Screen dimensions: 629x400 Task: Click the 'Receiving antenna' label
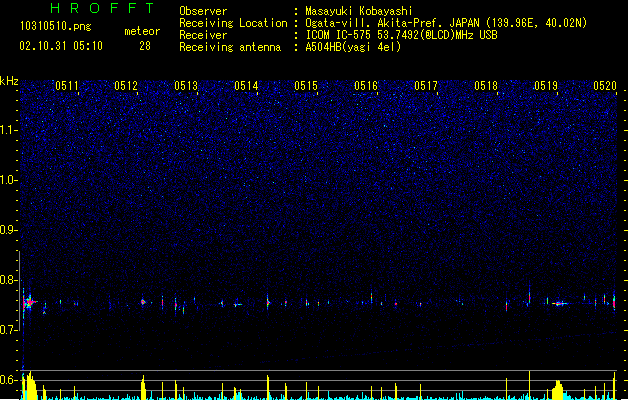click(230, 47)
